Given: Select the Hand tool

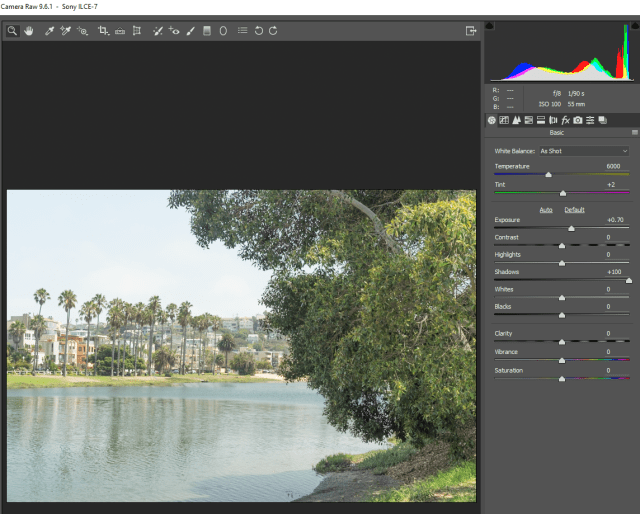Looking at the screenshot, I should (28, 31).
